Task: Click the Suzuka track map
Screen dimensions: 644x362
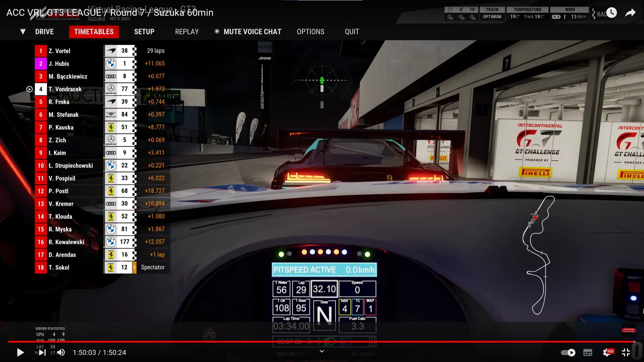Action: [538, 255]
